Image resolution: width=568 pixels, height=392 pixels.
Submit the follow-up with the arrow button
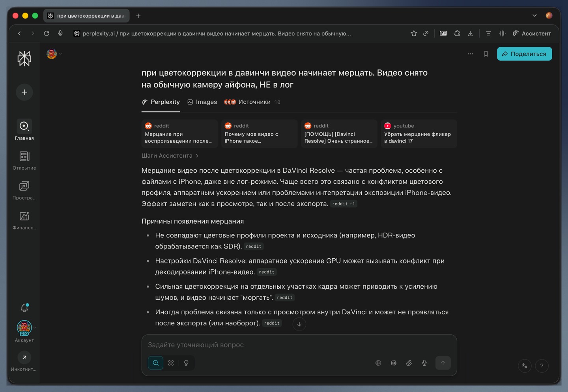443,363
